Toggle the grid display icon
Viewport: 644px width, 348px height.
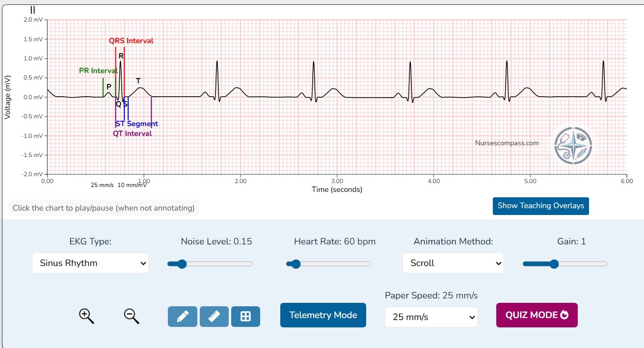click(245, 316)
